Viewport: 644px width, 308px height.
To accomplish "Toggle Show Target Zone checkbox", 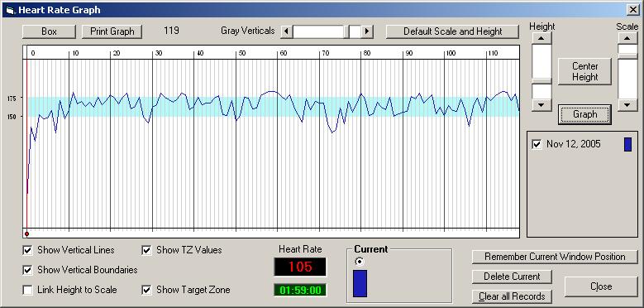I will click(146, 290).
